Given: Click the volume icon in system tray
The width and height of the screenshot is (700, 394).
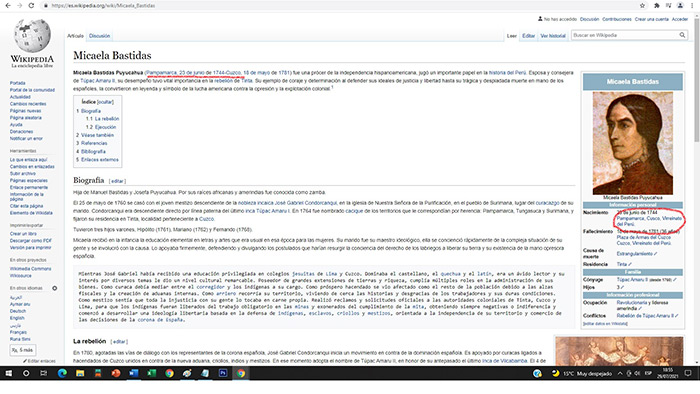Looking at the screenshot, I should tap(637, 373).
